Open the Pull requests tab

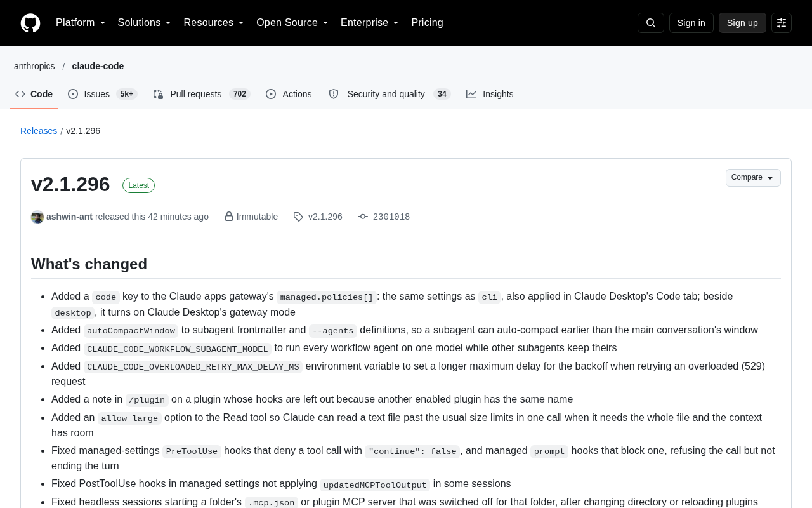click(202, 94)
